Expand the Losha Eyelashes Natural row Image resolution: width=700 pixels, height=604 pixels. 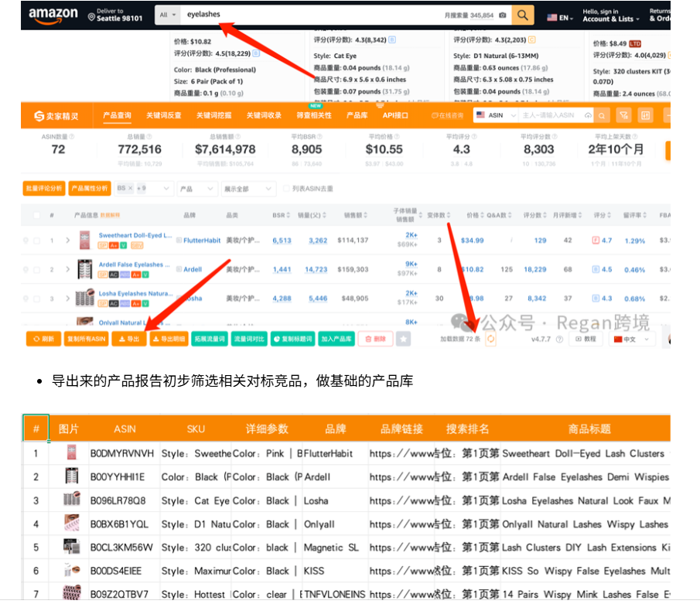[67, 299]
